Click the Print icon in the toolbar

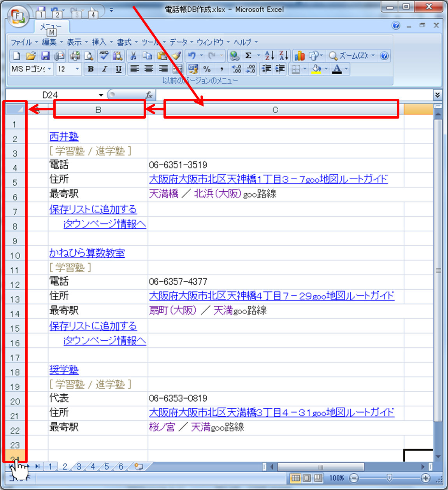(75, 56)
